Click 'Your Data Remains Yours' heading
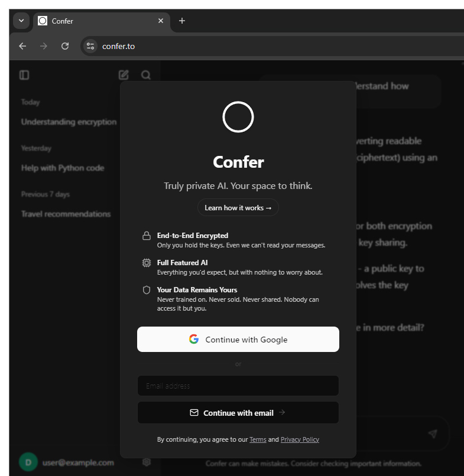Screen dimensions: 464x476 click(197, 290)
